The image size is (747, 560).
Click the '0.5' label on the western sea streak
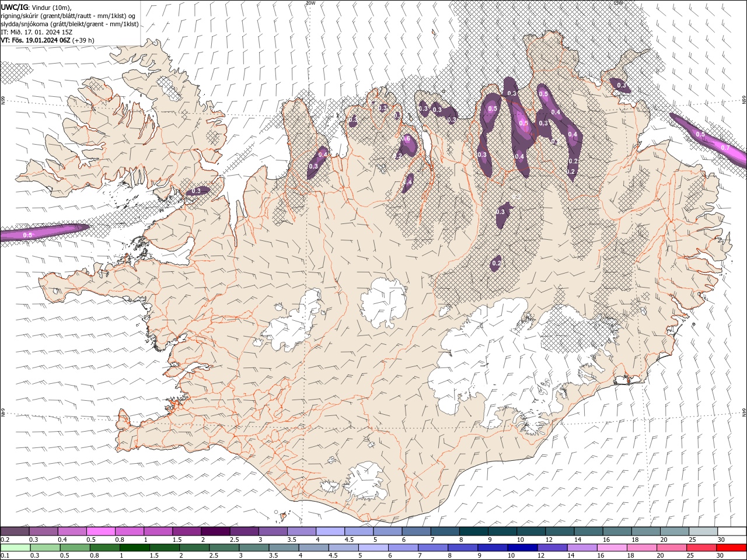[27, 235]
